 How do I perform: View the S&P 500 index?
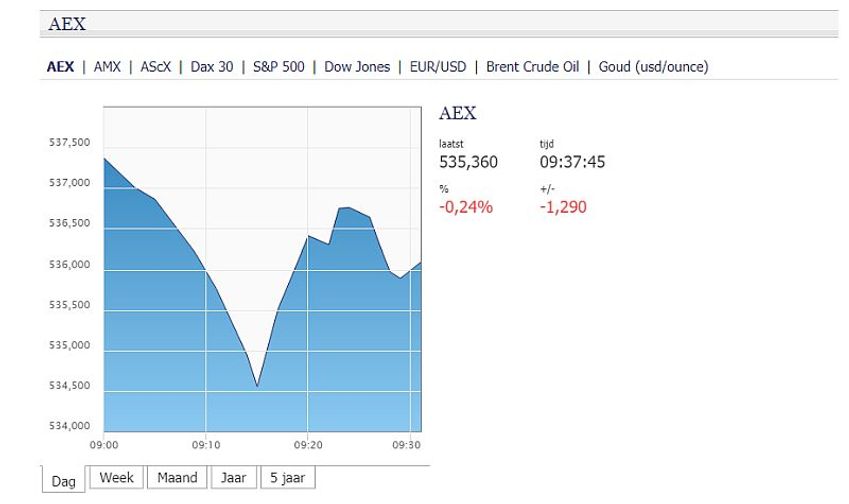pos(278,67)
